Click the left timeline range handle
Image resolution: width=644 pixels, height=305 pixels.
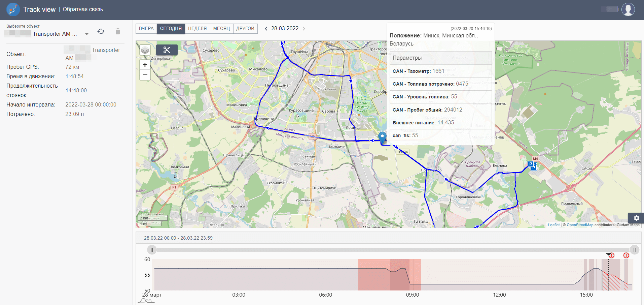click(x=152, y=250)
